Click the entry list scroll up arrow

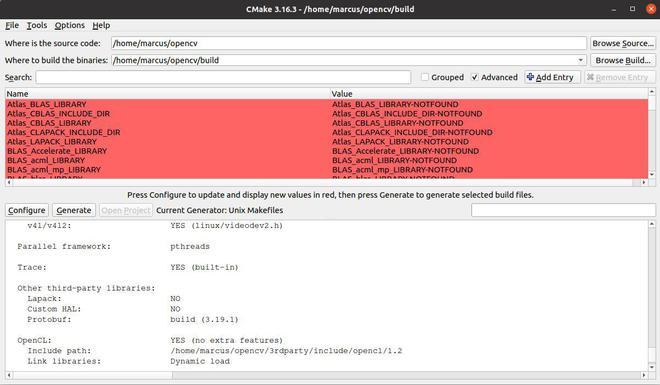pyautogui.click(x=652, y=92)
